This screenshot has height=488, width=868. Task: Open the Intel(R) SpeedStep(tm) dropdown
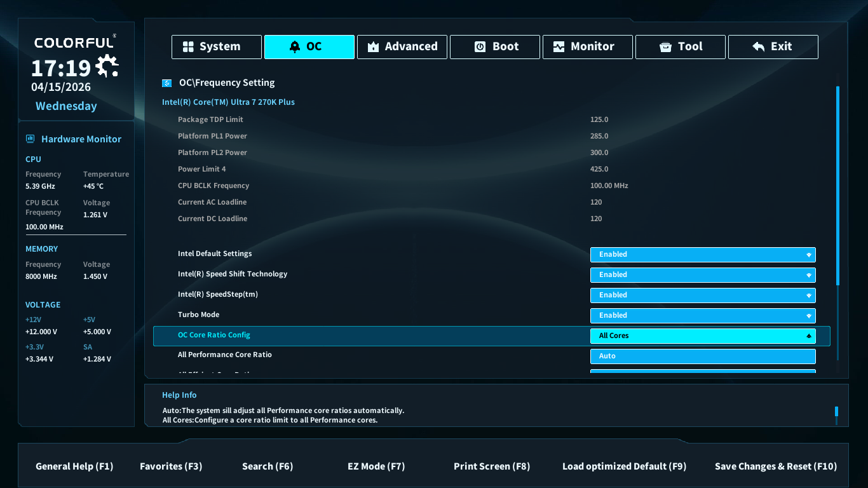[x=702, y=295]
